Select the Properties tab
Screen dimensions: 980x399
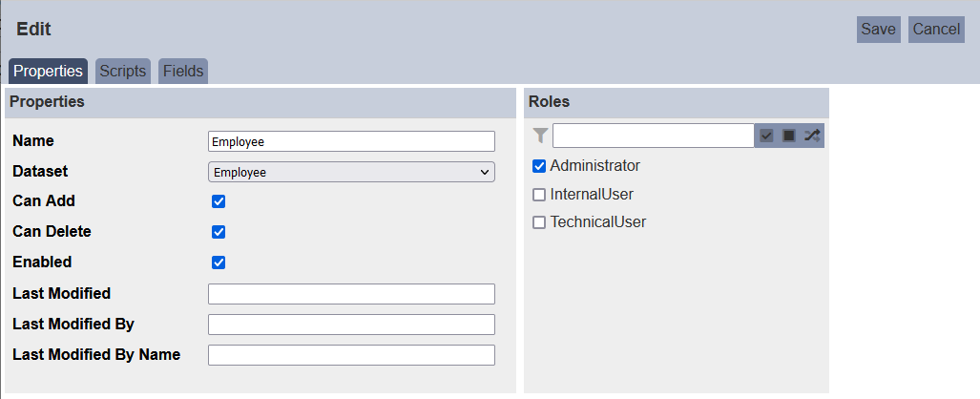48,72
